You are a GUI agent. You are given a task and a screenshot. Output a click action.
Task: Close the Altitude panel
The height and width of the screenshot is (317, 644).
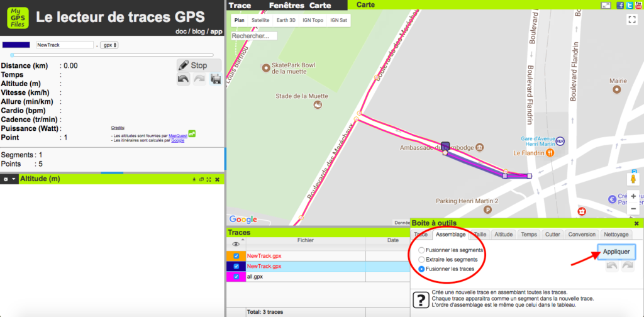(x=217, y=179)
